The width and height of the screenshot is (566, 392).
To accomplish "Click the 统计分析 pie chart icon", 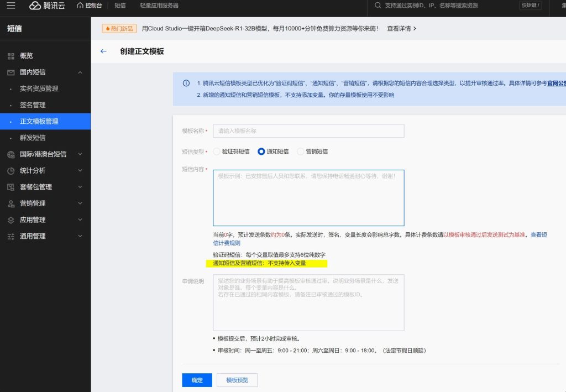I will [11, 171].
